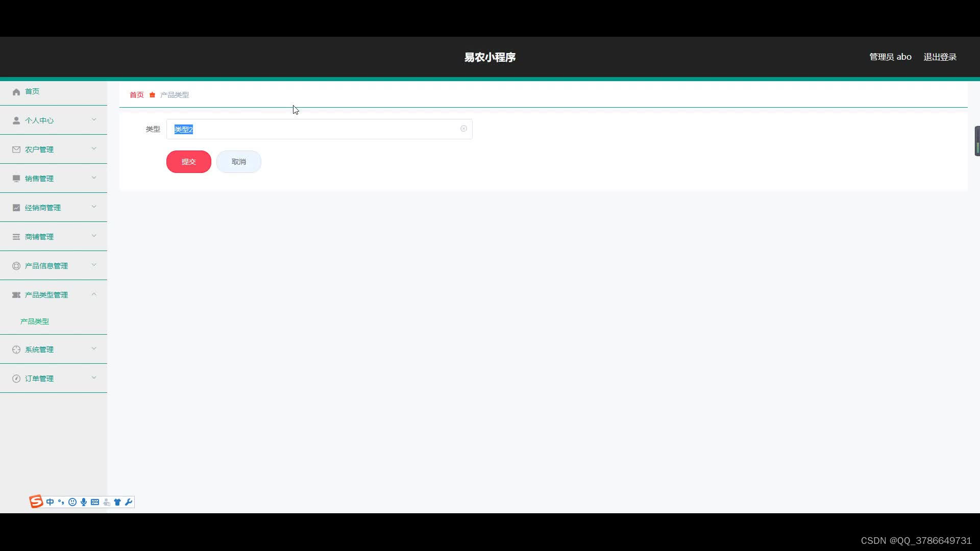Open the IME wrench toolbox icon
Viewport: 980px width, 551px height.
coord(129,502)
